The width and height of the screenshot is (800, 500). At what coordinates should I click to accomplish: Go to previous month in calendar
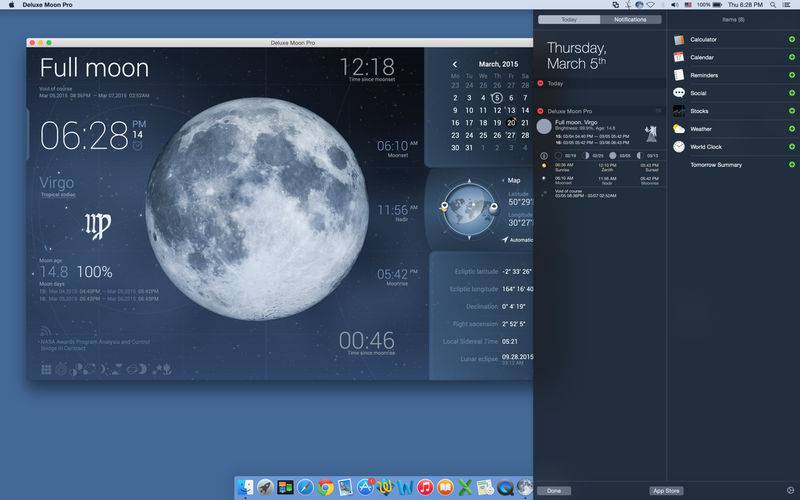[x=455, y=64]
